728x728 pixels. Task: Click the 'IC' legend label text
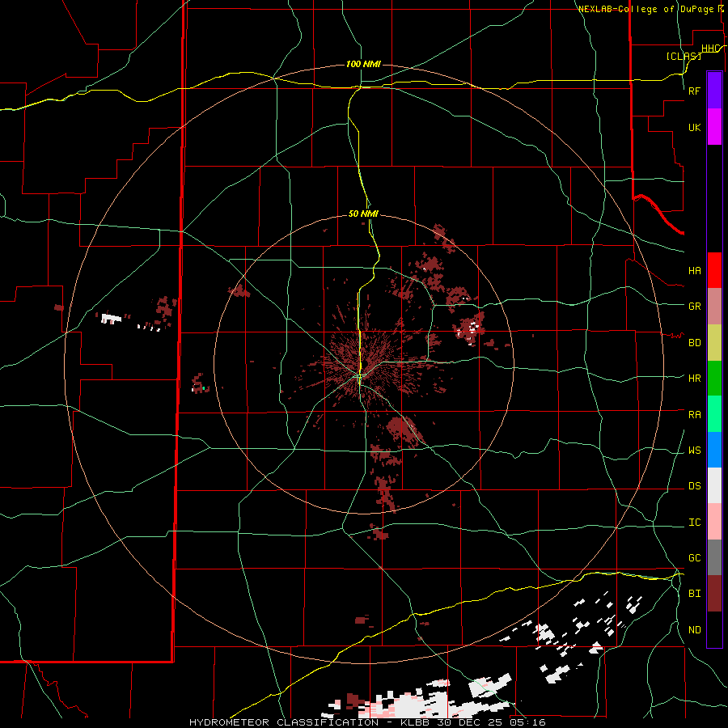694,523
